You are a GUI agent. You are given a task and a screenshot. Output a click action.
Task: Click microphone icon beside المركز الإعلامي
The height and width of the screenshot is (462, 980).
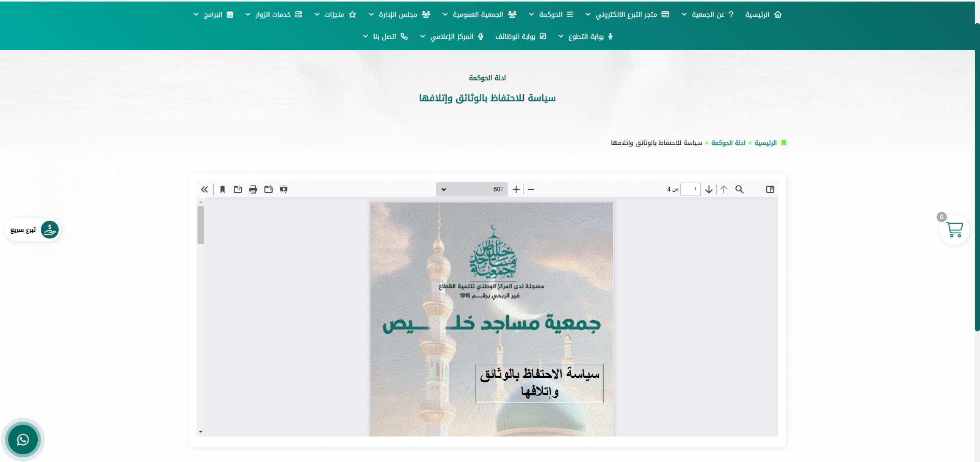coord(481,37)
